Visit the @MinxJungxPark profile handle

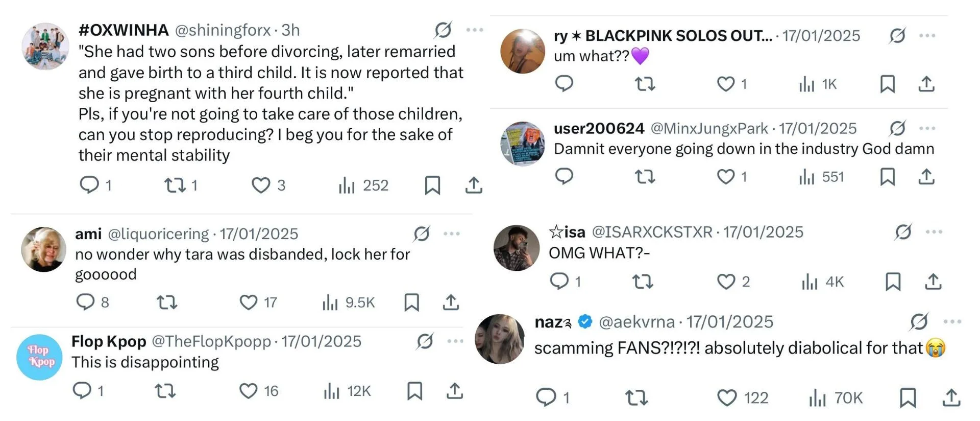click(x=709, y=128)
